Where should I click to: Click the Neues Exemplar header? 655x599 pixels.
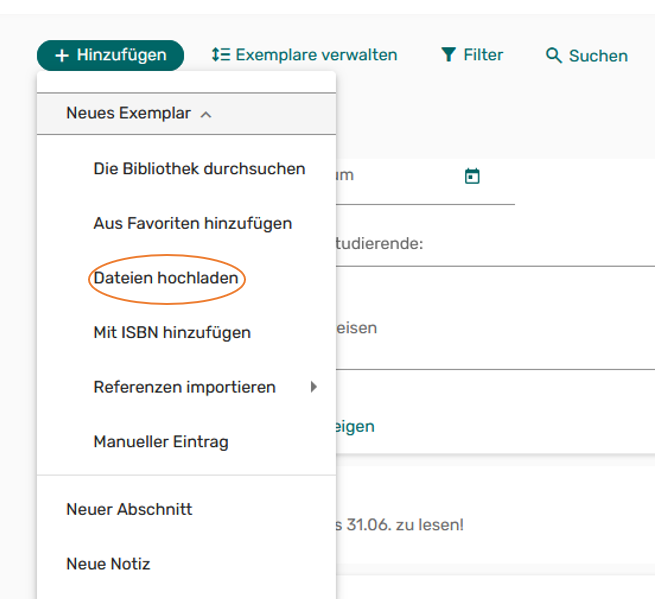pos(186,114)
